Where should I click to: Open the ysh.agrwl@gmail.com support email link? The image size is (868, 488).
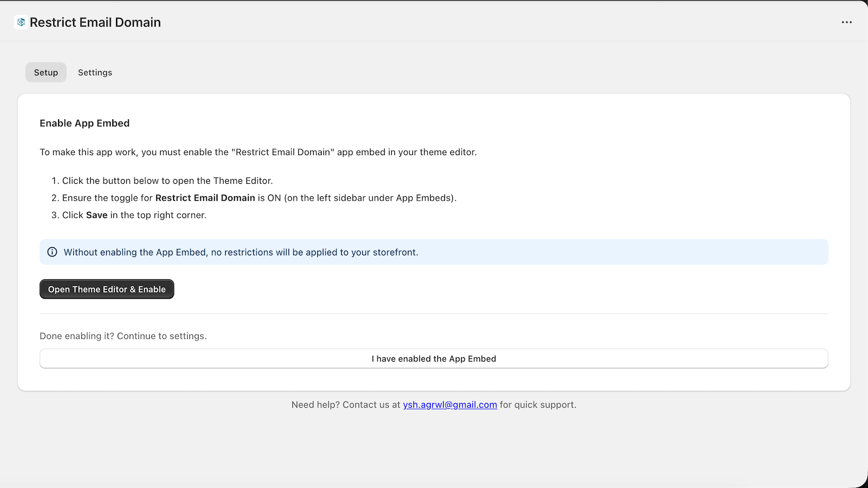pyautogui.click(x=450, y=405)
